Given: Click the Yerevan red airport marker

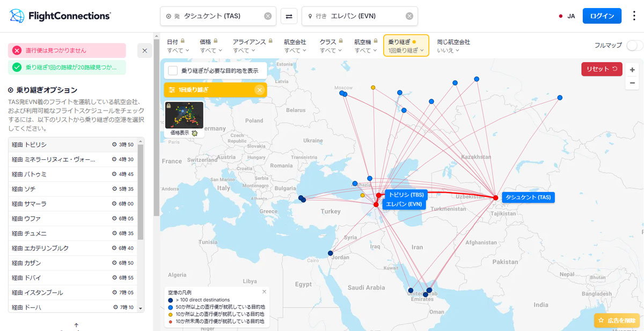Looking at the screenshot, I should click(376, 204).
